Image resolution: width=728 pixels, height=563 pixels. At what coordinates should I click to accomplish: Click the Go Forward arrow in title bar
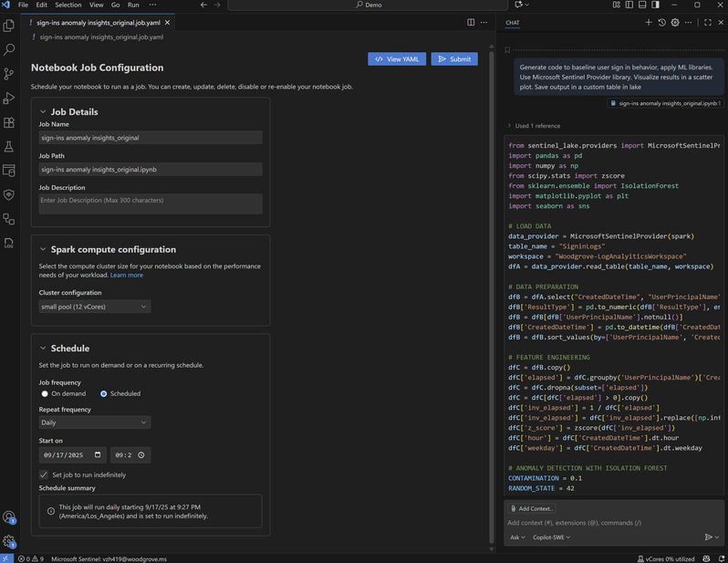pyautogui.click(x=217, y=5)
